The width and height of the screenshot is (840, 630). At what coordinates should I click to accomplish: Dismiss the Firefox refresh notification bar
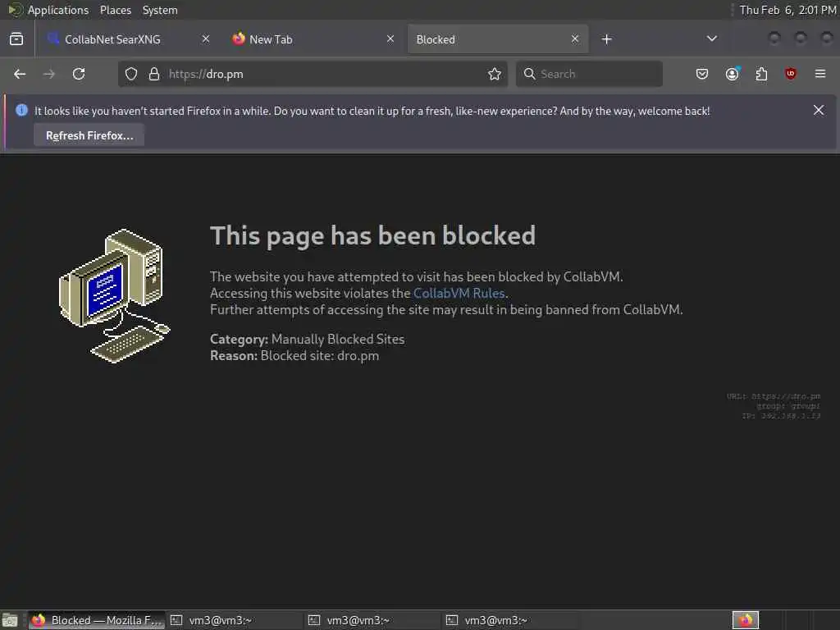tap(819, 110)
